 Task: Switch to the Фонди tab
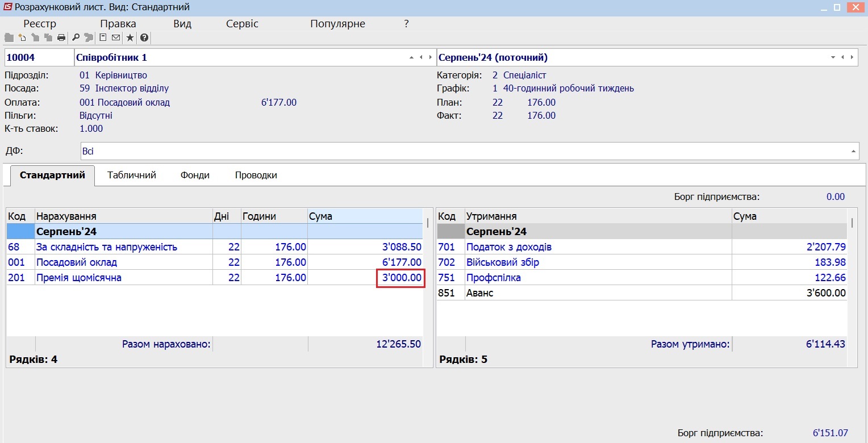[195, 175]
